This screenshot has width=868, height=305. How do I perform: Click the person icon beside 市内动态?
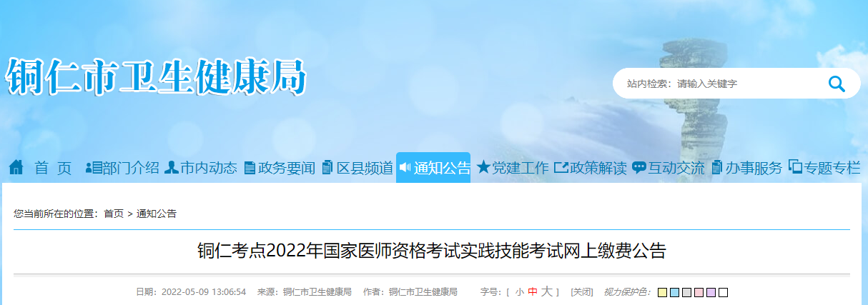(172, 168)
